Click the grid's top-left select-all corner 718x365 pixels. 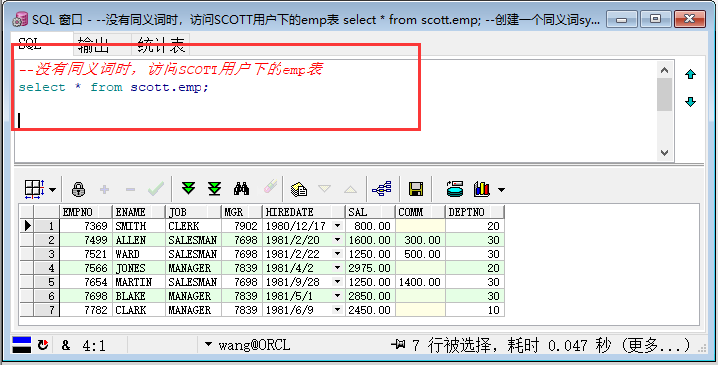tap(27, 212)
